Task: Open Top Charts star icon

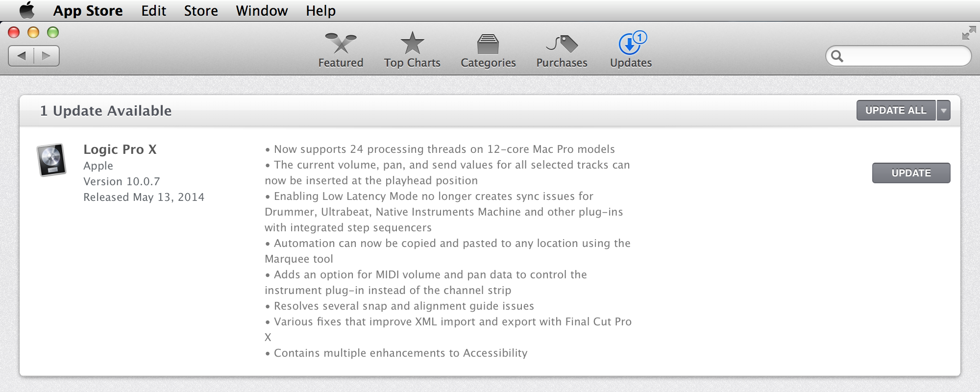Action: point(412,44)
